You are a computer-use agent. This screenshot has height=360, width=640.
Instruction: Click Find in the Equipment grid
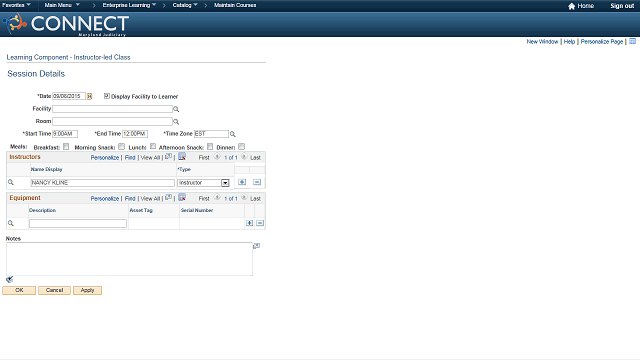(x=130, y=198)
